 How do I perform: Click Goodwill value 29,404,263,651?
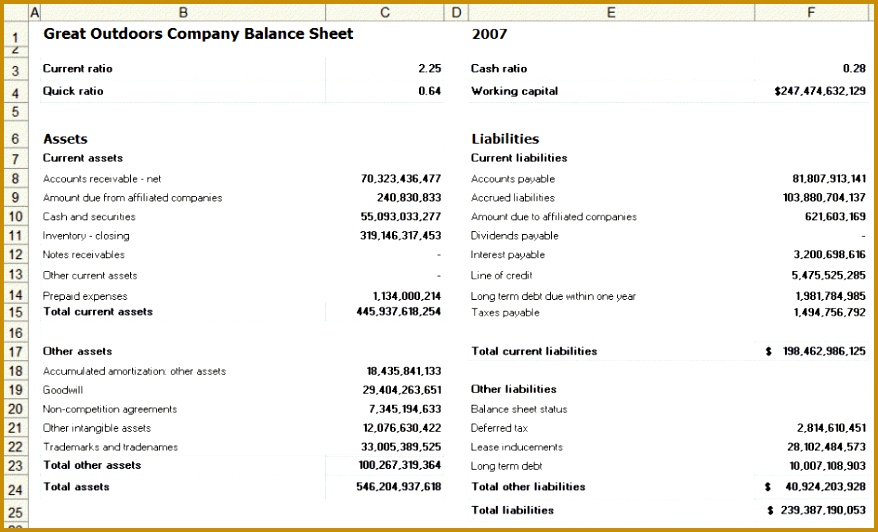[402, 390]
